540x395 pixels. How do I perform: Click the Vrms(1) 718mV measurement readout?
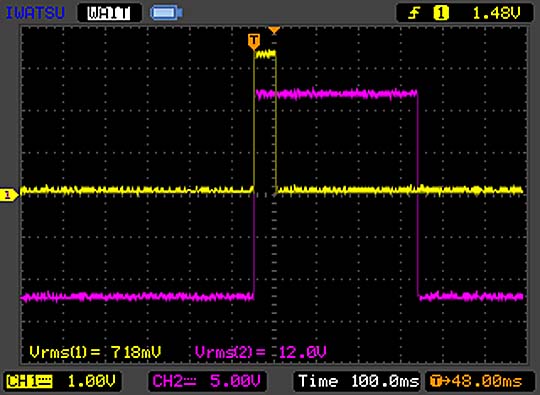95,352
